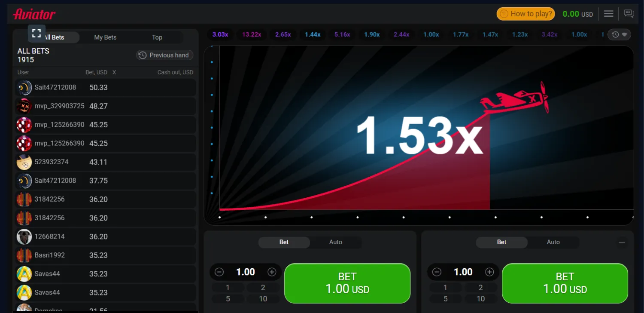This screenshot has width=644, height=313.
Task: Switch left panel to Auto mode
Action: [335, 242]
